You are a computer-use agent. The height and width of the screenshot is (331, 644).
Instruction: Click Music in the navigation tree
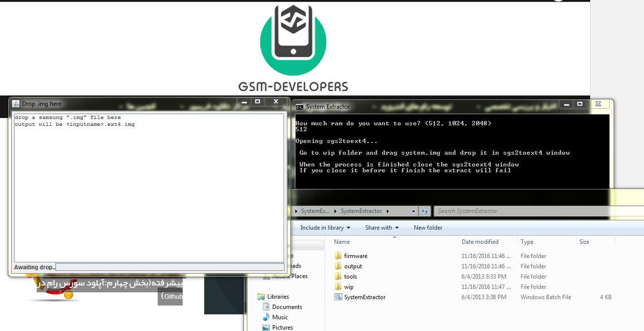(280, 317)
